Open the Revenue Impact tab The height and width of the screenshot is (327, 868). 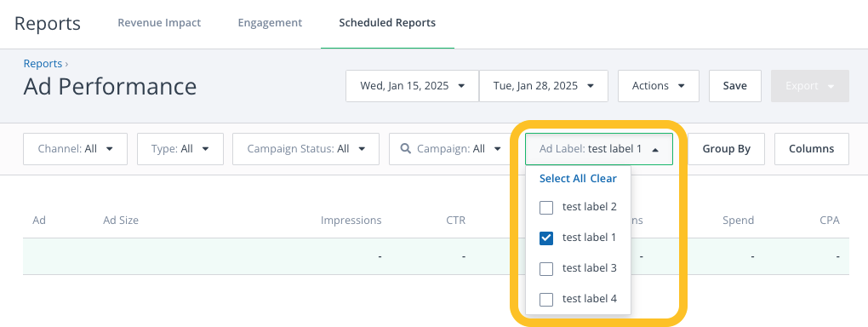click(x=159, y=23)
